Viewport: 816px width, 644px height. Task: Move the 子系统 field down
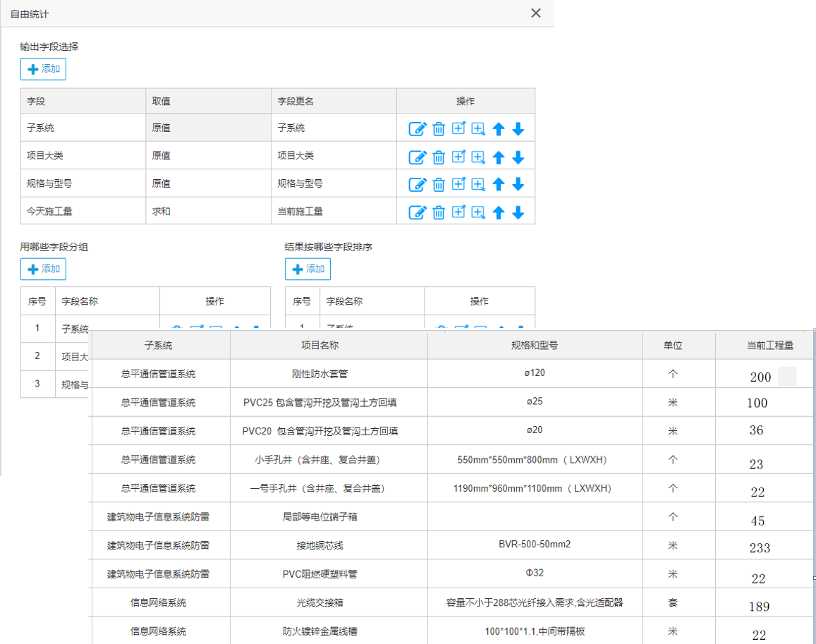click(x=518, y=129)
